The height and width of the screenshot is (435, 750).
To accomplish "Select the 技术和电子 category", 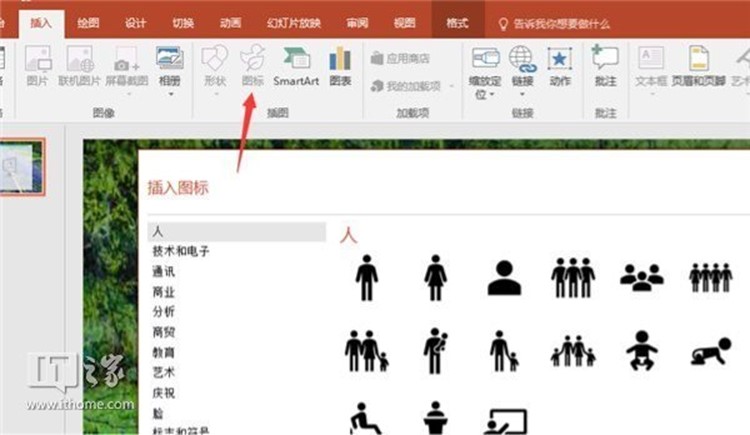I will 181,252.
